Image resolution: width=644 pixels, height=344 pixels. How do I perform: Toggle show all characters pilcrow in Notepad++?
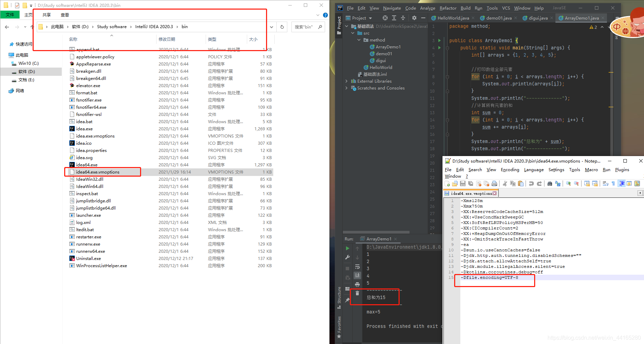(613, 184)
